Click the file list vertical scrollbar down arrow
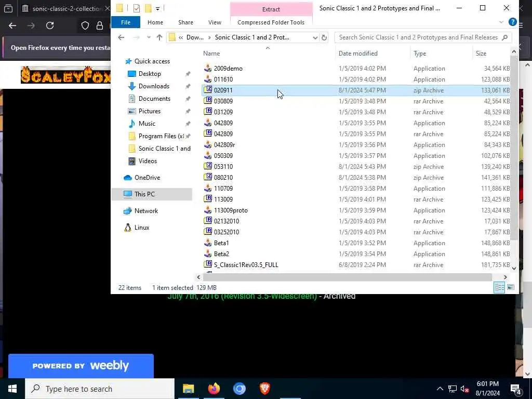This screenshot has height=399, width=532. pyautogui.click(x=514, y=268)
